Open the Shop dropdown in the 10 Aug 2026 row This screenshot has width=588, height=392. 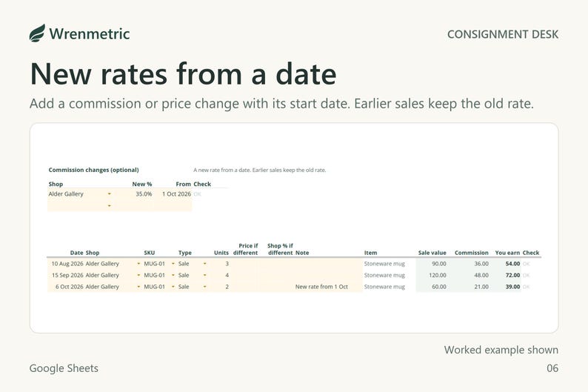pos(138,264)
